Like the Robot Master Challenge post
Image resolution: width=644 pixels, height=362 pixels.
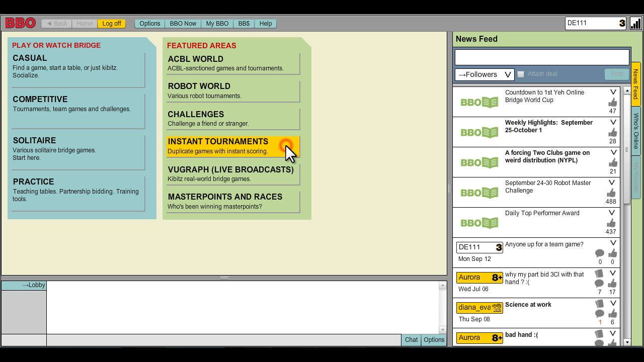[611, 193]
